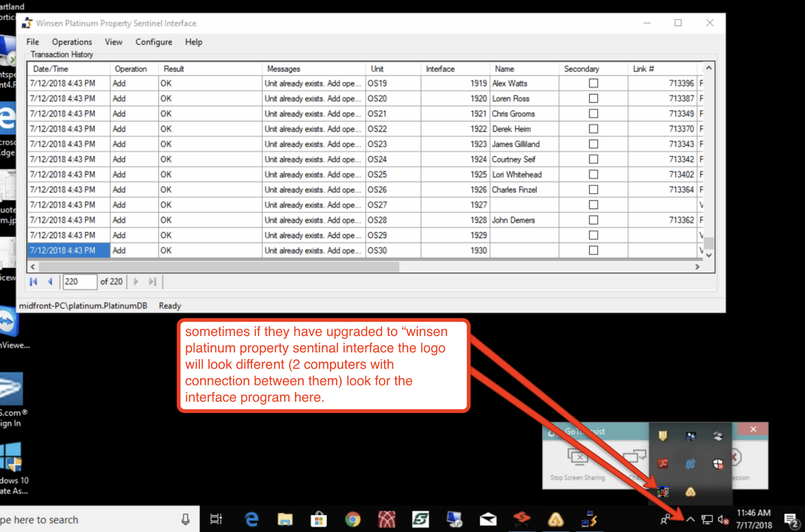Screen dimensions: 805x532
Task: Sort by the Date/Time column header
Action: (69, 69)
